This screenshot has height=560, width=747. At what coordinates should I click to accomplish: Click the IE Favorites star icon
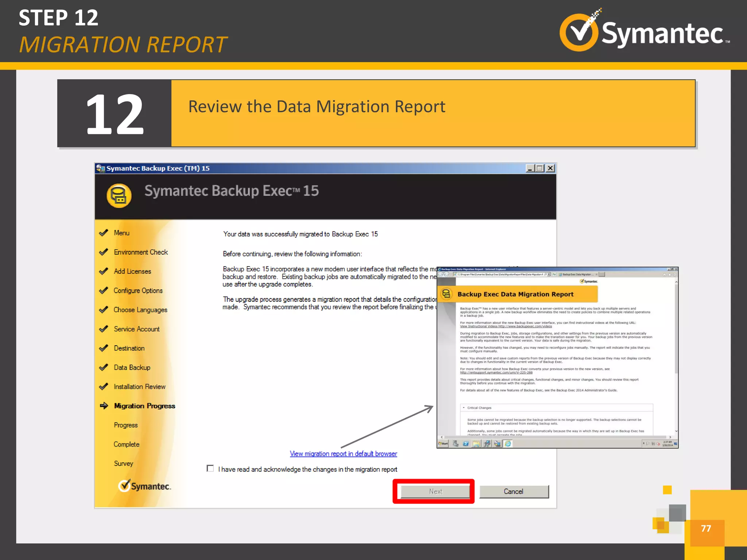coord(670,275)
